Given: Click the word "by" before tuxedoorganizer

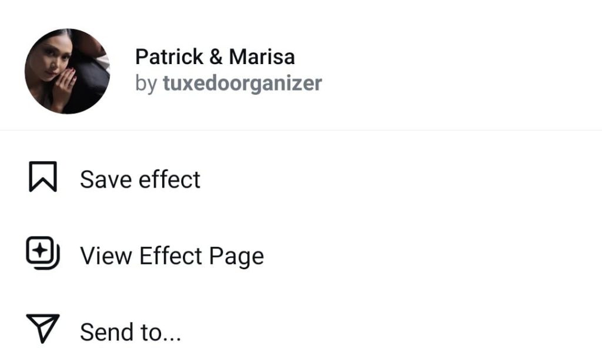Looking at the screenshot, I should pyautogui.click(x=146, y=84).
